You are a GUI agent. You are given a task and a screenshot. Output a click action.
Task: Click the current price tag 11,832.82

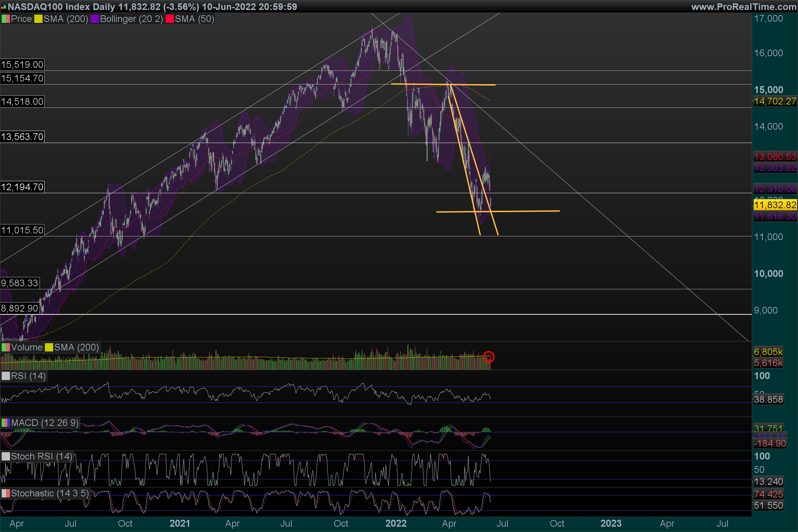[x=775, y=205]
